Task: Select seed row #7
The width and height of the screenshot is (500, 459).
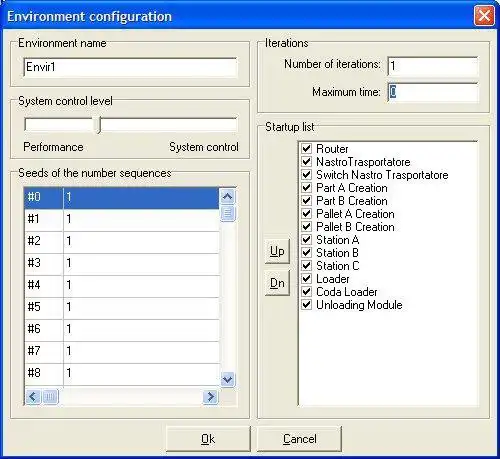Action: pyautogui.click(x=122, y=352)
